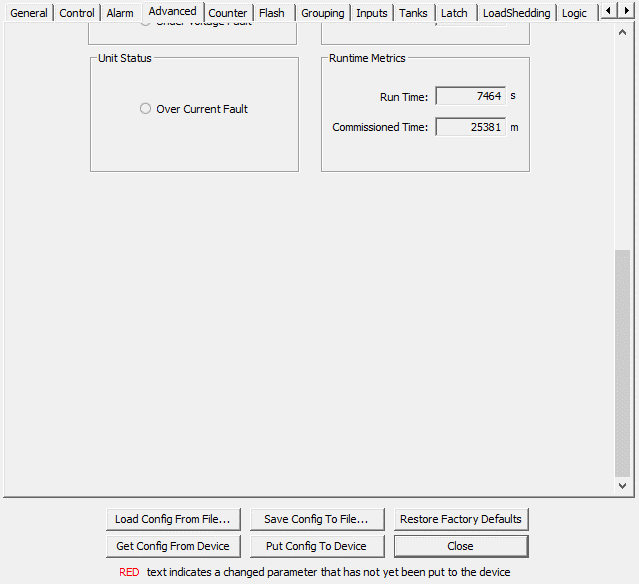Go to the Alarm tab
639x584 pixels.
coord(120,13)
